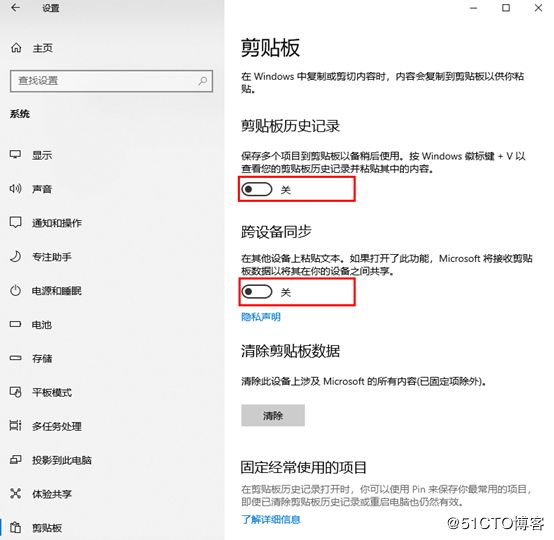This screenshot has width=554, height=540.
Task: Click the share icon for 体验共享
Action: pos(15,493)
